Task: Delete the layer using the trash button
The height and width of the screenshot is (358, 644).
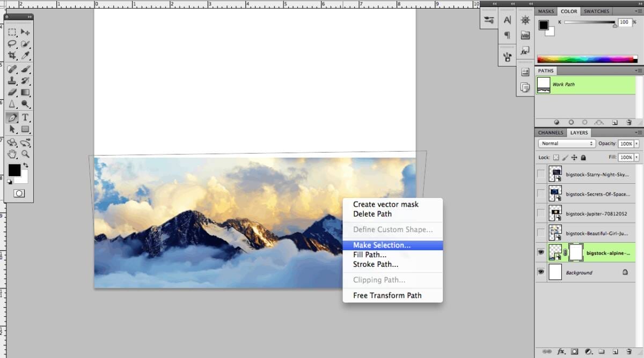Action: [629, 352]
